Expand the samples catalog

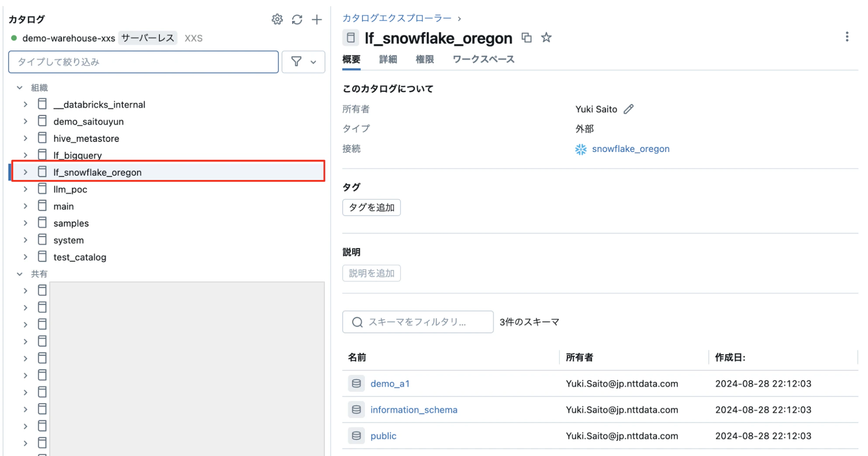(25, 223)
